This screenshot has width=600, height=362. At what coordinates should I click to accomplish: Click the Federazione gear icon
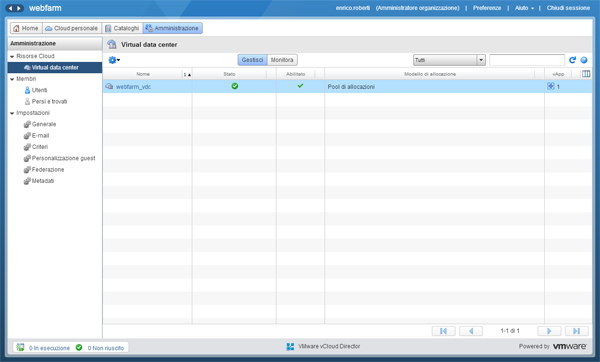click(27, 170)
